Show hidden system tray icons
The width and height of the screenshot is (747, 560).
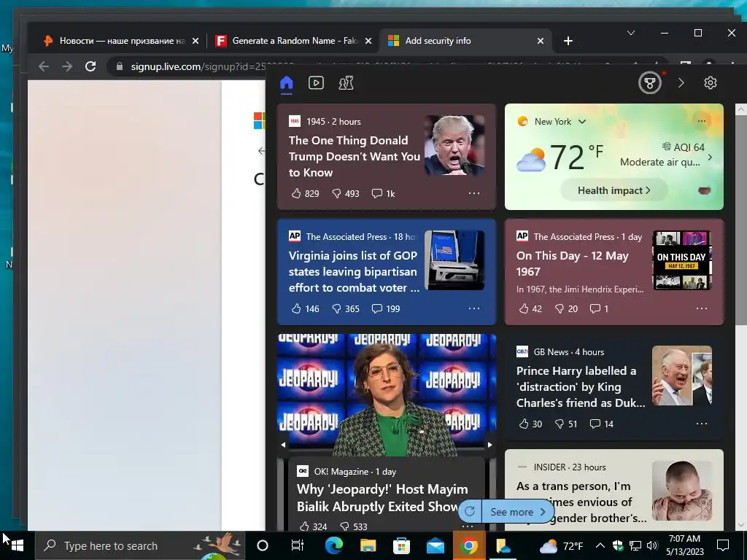pos(600,545)
